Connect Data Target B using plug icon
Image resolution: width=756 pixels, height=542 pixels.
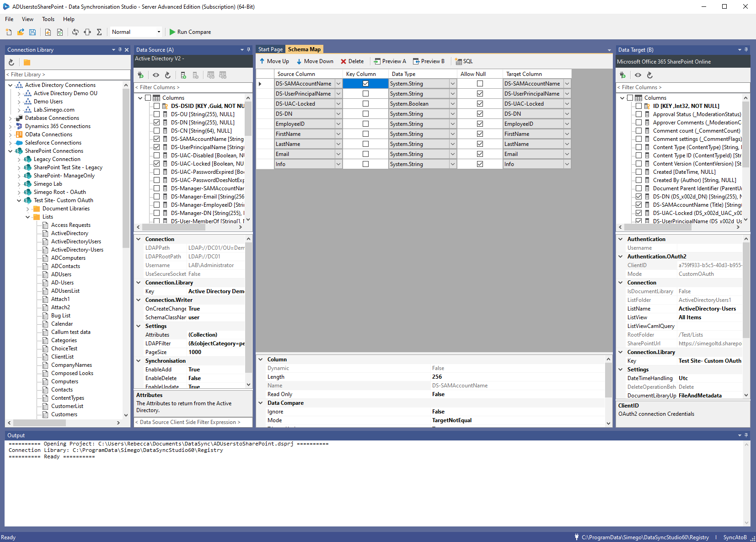pos(622,75)
